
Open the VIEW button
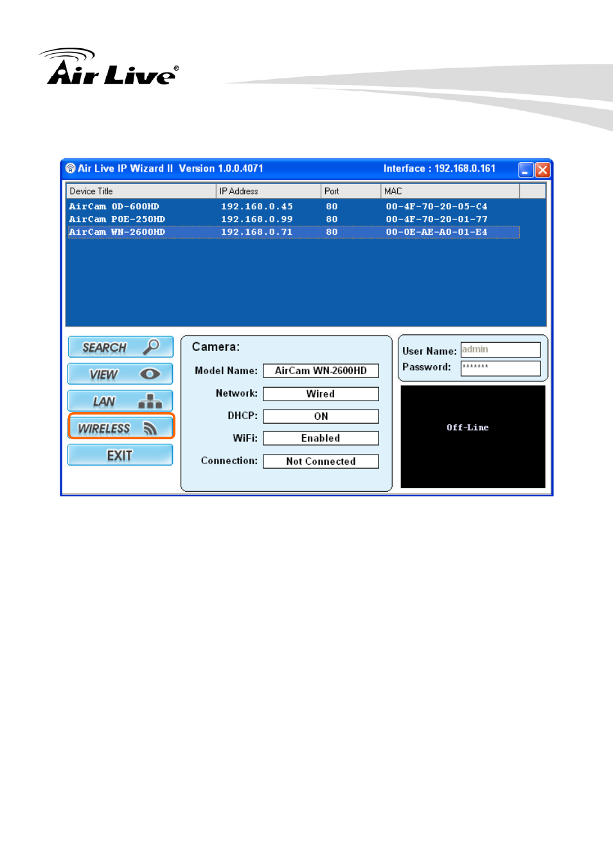click(x=121, y=374)
